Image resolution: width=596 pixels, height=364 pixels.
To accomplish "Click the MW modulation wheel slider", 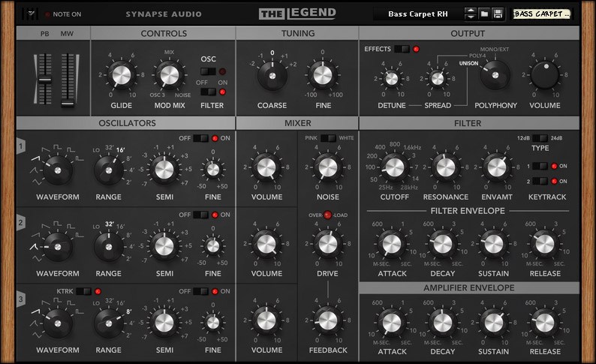I will (68, 80).
